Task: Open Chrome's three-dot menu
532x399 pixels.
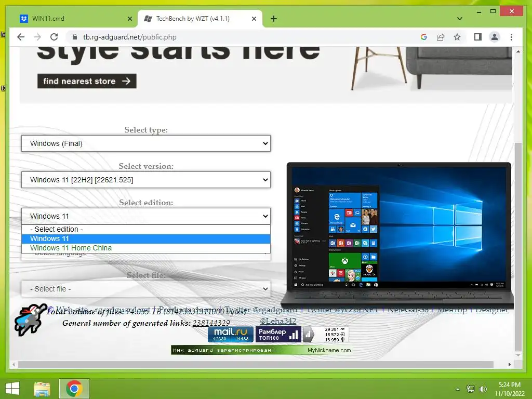Action: click(x=511, y=37)
